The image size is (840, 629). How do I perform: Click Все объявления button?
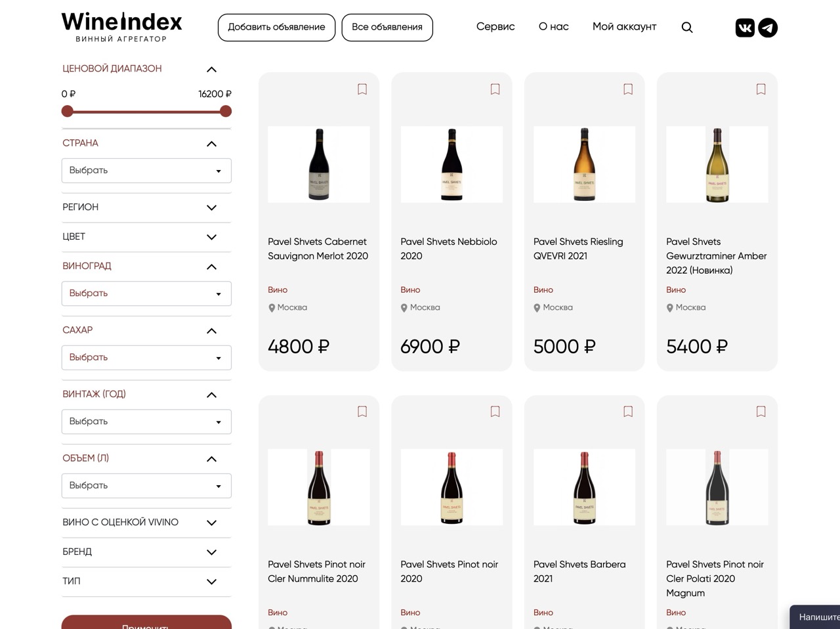(x=387, y=28)
